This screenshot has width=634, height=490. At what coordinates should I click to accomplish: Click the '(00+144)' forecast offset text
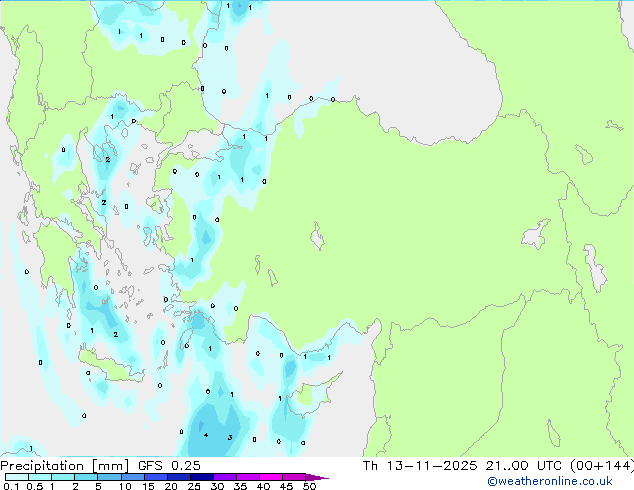(x=602, y=466)
